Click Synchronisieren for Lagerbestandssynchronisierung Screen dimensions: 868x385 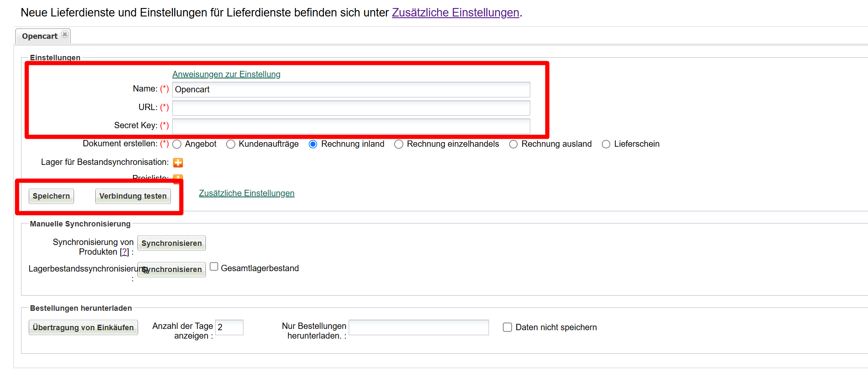(x=171, y=269)
